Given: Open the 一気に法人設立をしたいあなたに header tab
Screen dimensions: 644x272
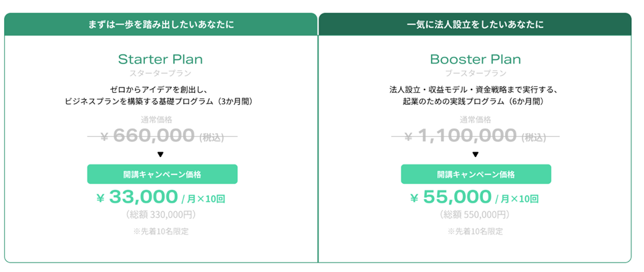Looking at the screenshot, I should (475, 24).
